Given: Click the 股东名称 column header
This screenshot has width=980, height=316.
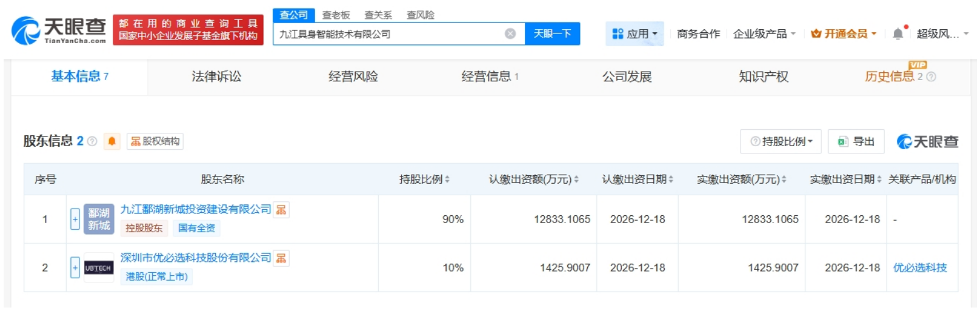Looking at the screenshot, I should click(x=222, y=180).
